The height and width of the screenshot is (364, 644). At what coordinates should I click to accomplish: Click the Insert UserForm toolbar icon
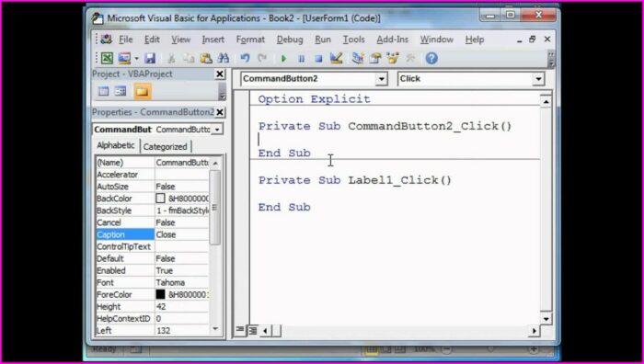click(124, 58)
